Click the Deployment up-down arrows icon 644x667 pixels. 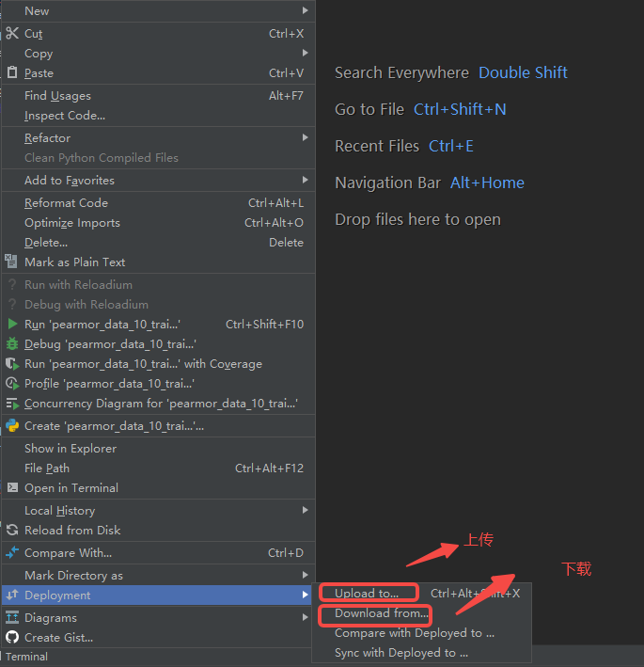(12, 595)
